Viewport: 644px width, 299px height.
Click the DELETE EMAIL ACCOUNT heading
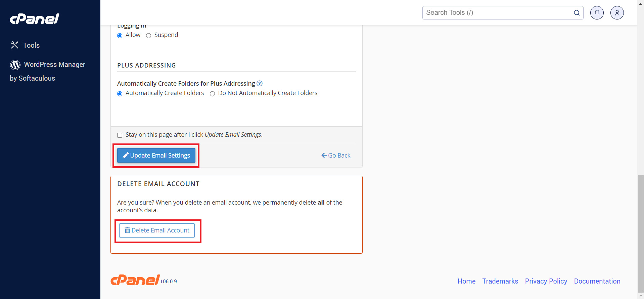(x=158, y=184)
